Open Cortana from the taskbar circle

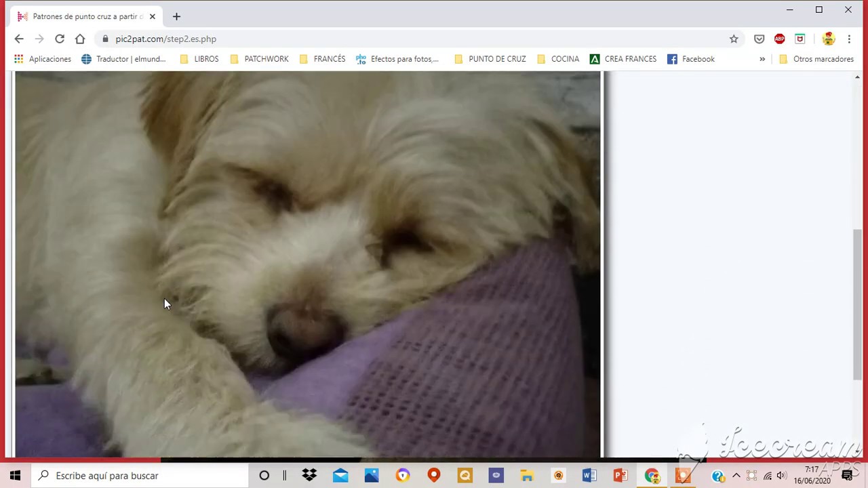coord(264,476)
